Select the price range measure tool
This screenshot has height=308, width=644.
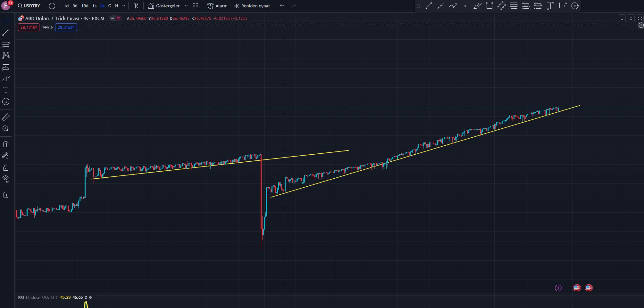[550, 6]
